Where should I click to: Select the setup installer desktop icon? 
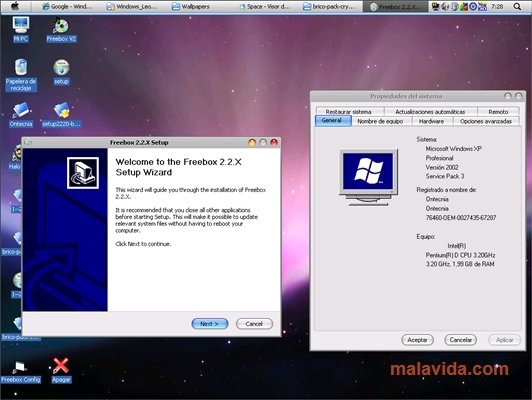point(61,72)
